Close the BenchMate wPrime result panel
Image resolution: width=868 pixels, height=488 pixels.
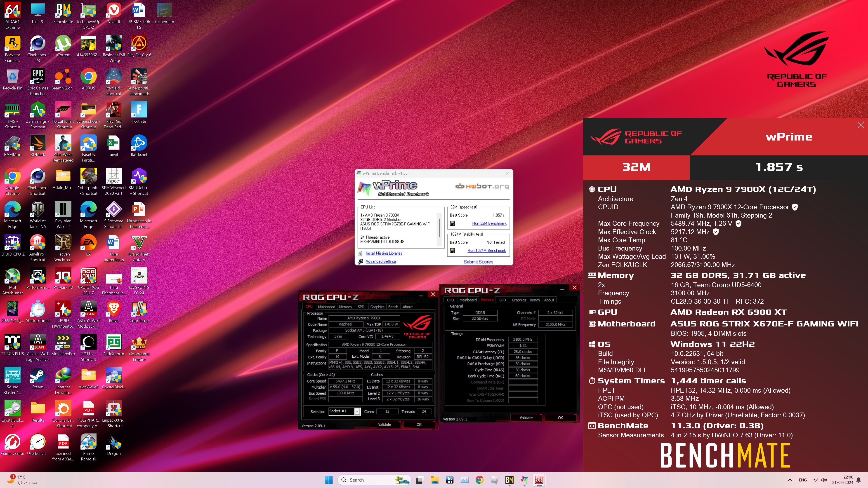860,125
